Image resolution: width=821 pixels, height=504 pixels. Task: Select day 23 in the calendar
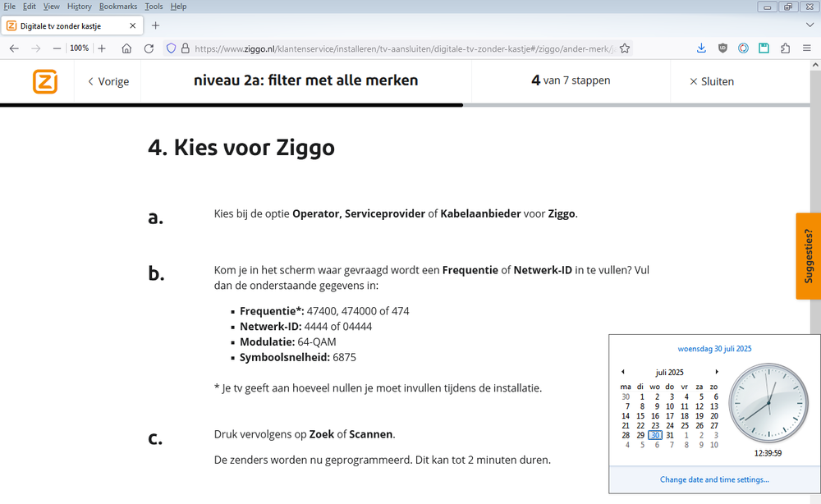(x=655, y=425)
